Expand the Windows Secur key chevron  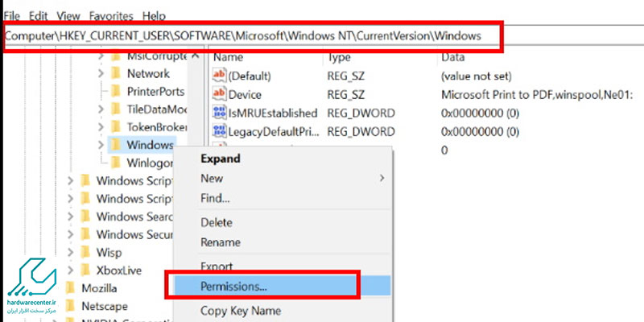point(71,234)
